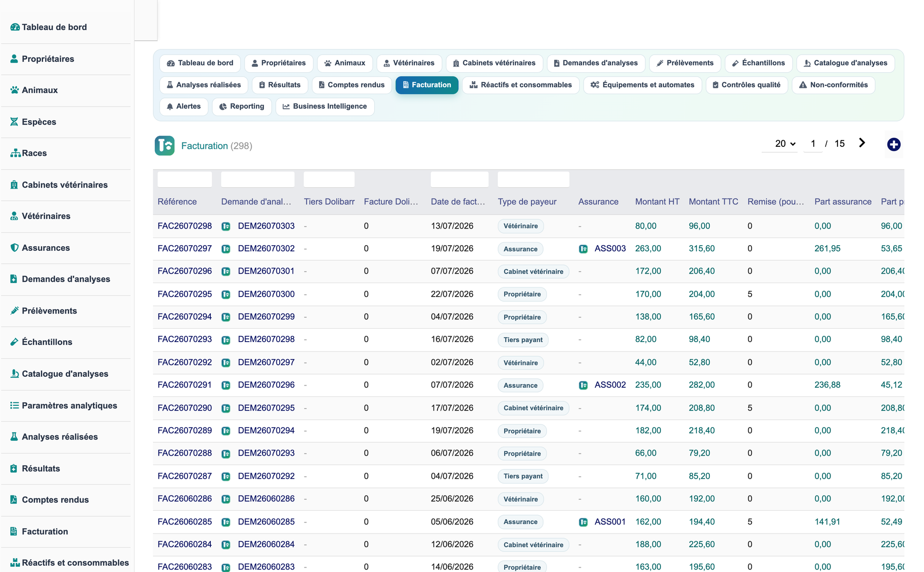Sort by the Part assurance column header

[843, 202]
